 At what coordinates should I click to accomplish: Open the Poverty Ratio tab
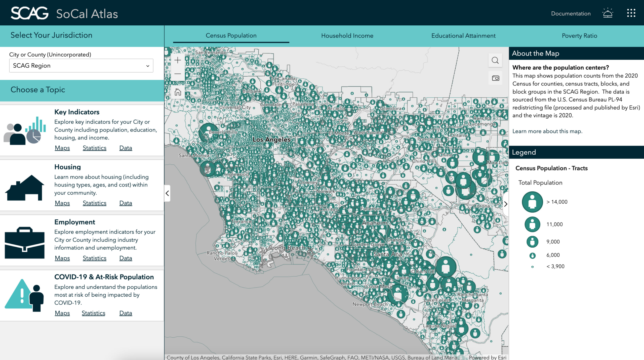click(x=579, y=36)
